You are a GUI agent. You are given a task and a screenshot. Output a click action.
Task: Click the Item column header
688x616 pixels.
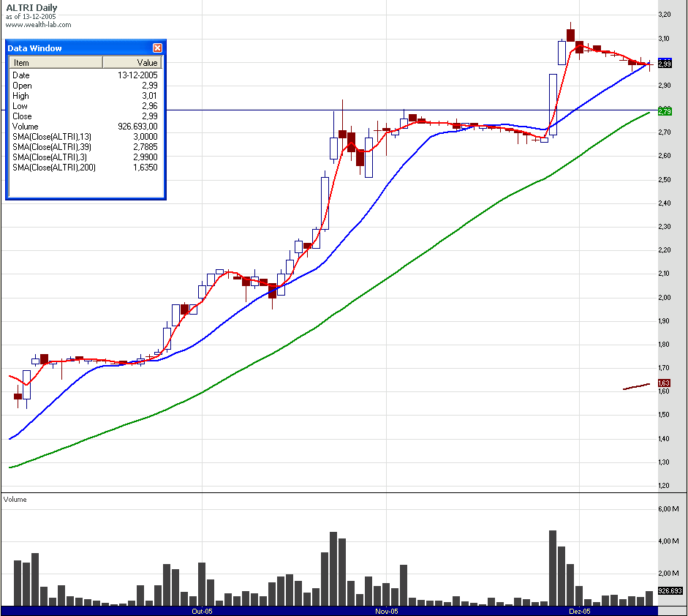tap(56, 62)
